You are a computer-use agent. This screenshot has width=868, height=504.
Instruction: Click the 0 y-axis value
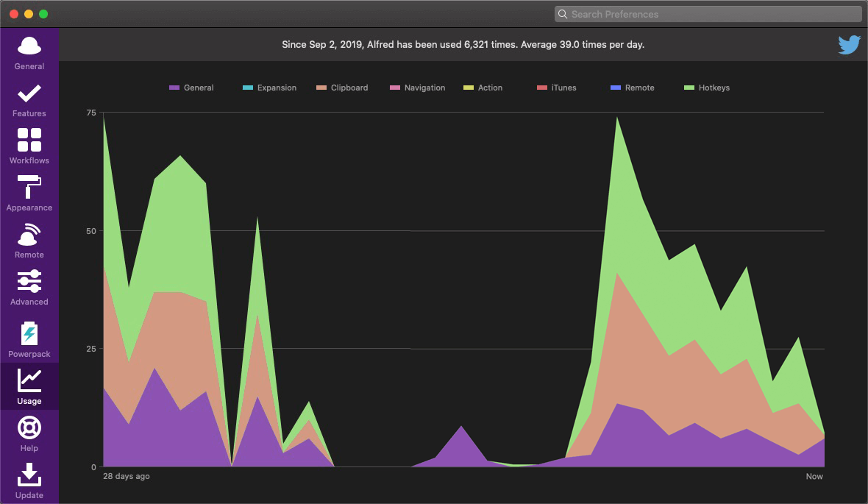(93, 467)
